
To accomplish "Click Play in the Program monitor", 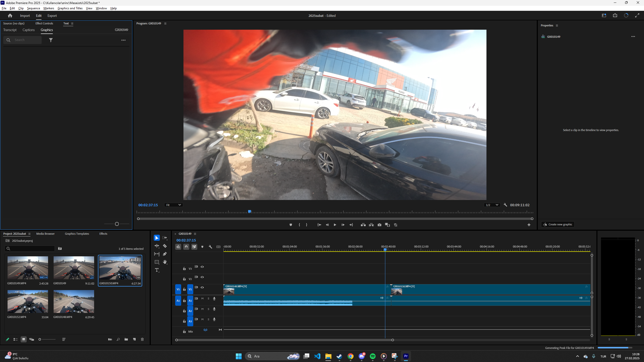I will coord(335,225).
